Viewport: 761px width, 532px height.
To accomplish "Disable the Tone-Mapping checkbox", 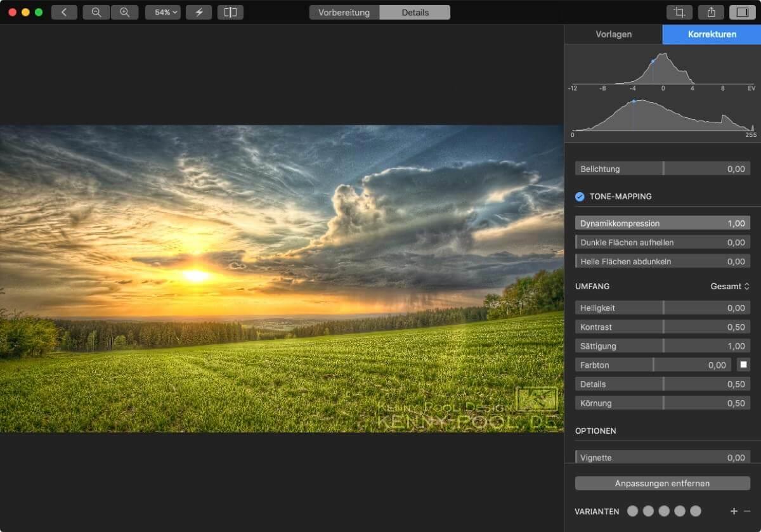I will 580,197.
